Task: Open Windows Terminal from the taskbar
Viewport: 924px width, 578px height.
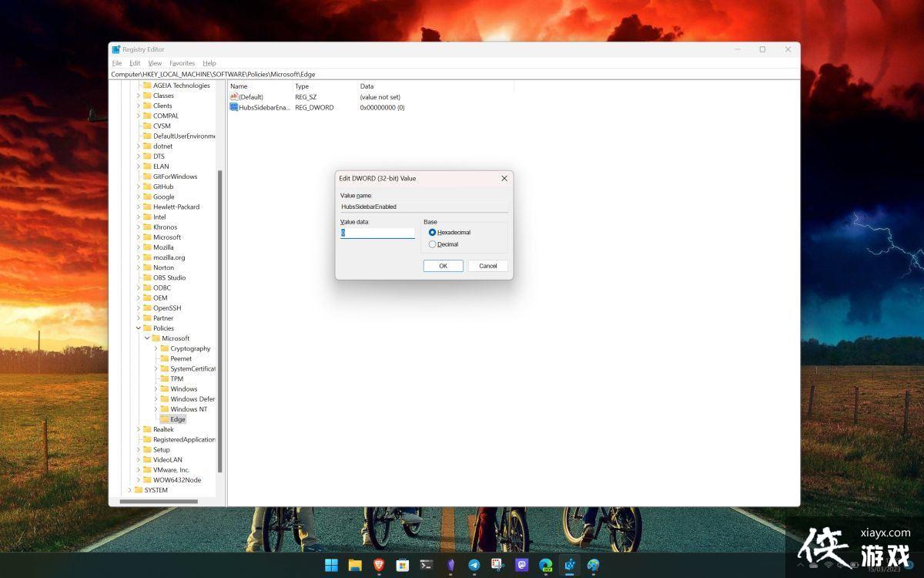Action: (x=426, y=565)
